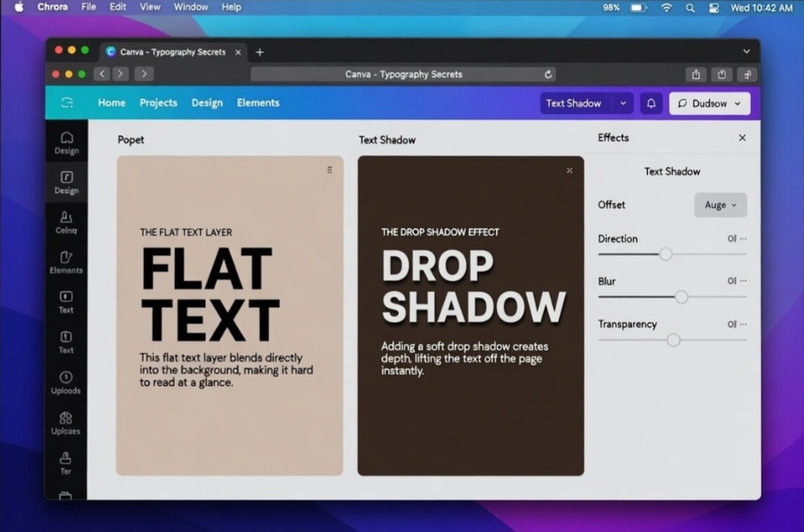Open the Help menu

point(231,7)
